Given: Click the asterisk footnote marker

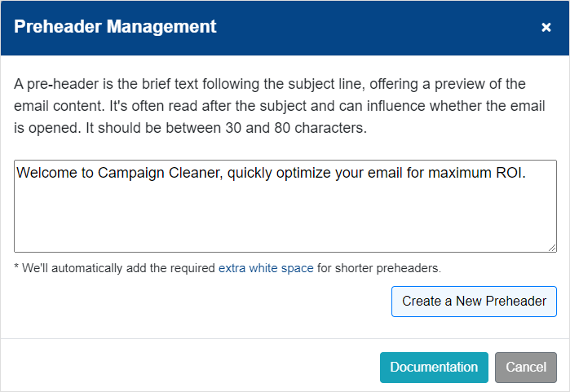Looking at the screenshot, I should 16,267.
